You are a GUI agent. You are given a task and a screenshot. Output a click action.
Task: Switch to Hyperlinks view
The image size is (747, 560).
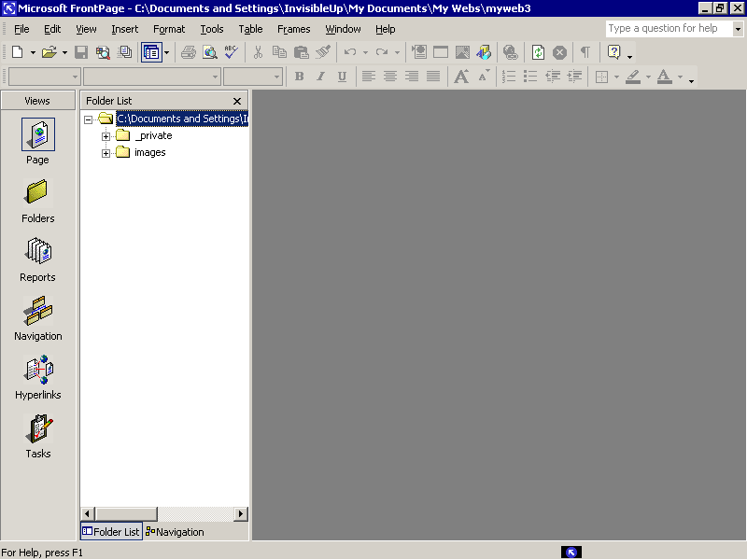click(x=37, y=377)
